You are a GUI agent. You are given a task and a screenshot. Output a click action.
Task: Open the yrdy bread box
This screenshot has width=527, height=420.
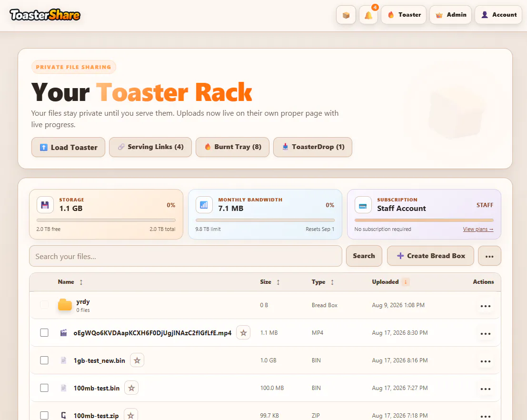[x=83, y=301]
